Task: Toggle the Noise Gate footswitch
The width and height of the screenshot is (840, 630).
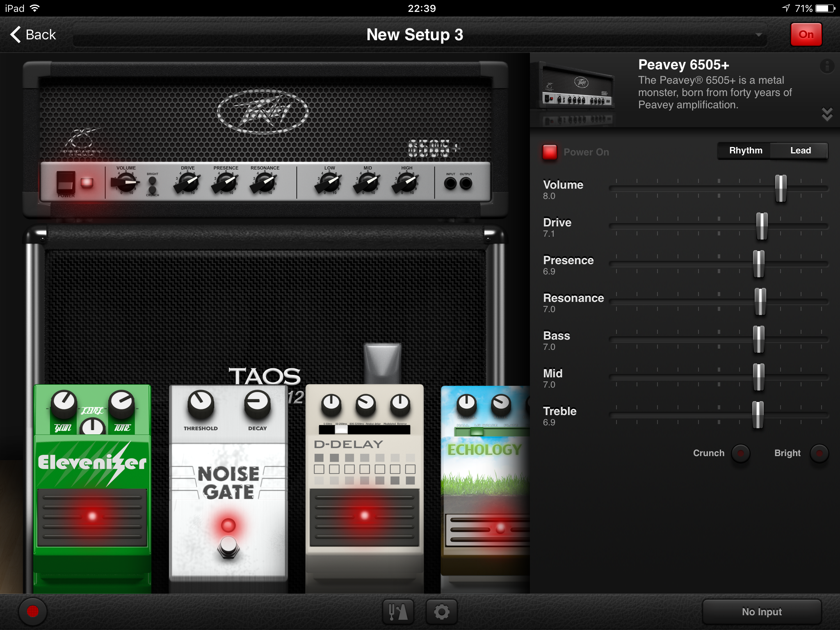Action: tap(228, 547)
